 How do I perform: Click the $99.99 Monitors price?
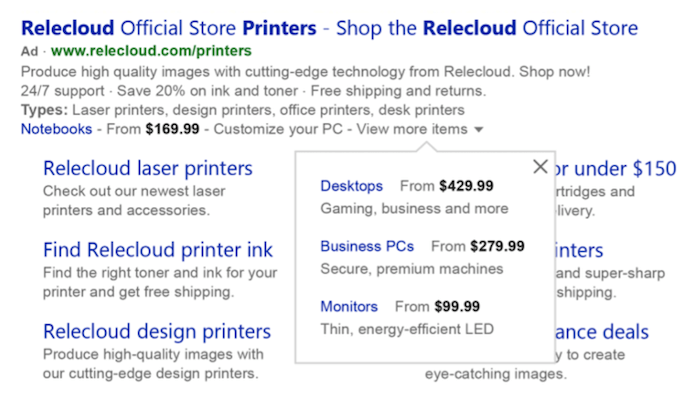click(457, 306)
